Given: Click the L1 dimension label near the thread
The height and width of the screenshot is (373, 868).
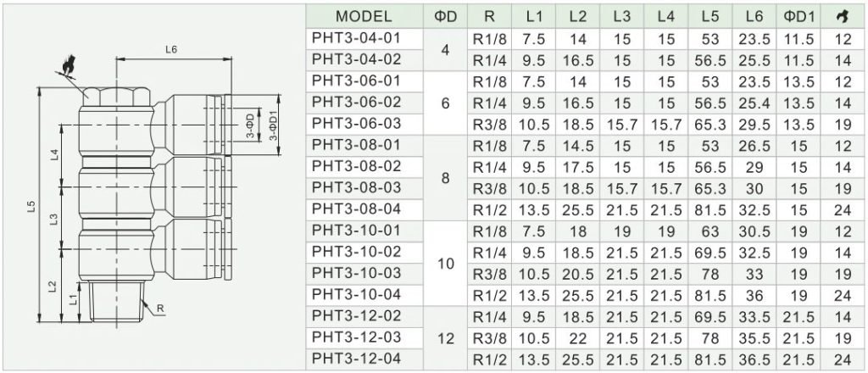Looking at the screenshot, I should 73,300.
